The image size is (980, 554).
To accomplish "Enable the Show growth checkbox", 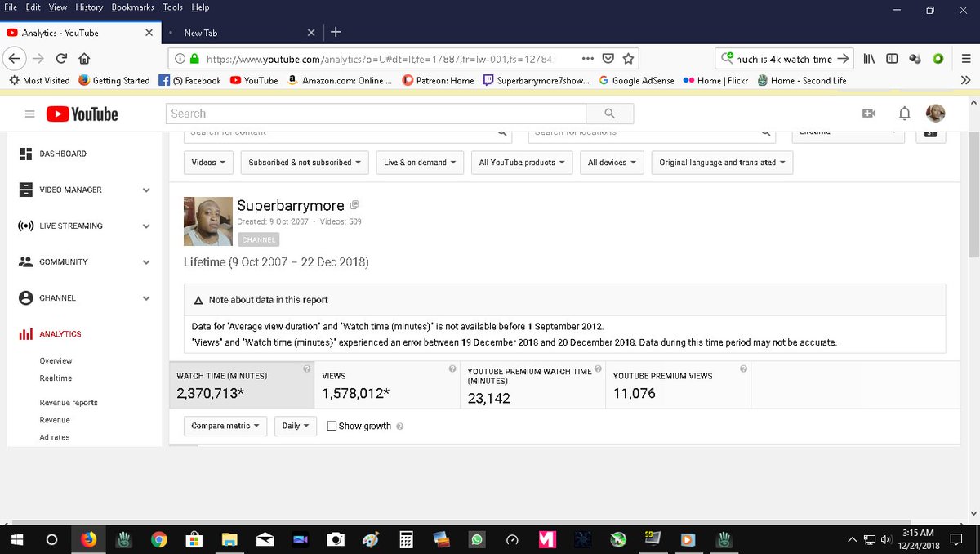I will [x=332, y=427].
